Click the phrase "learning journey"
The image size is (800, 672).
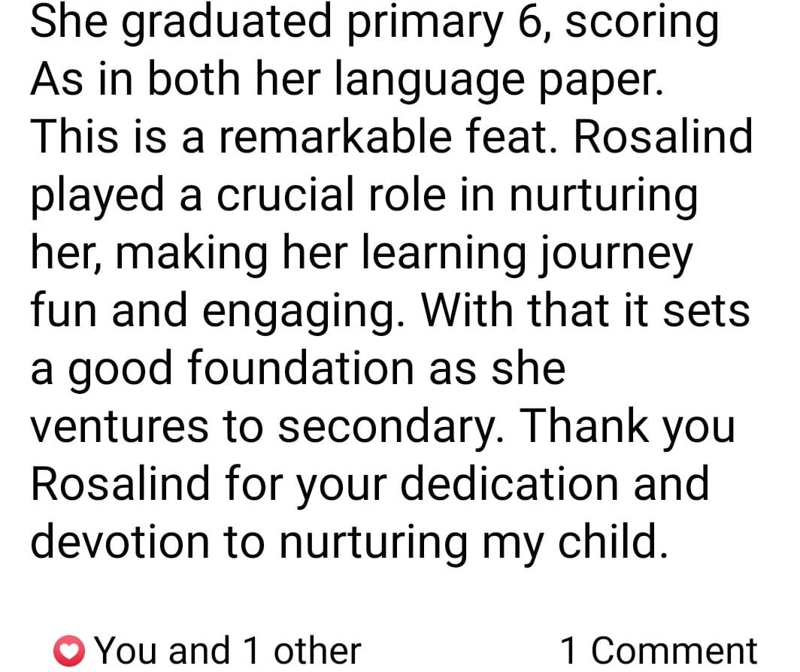click(528, 253)
